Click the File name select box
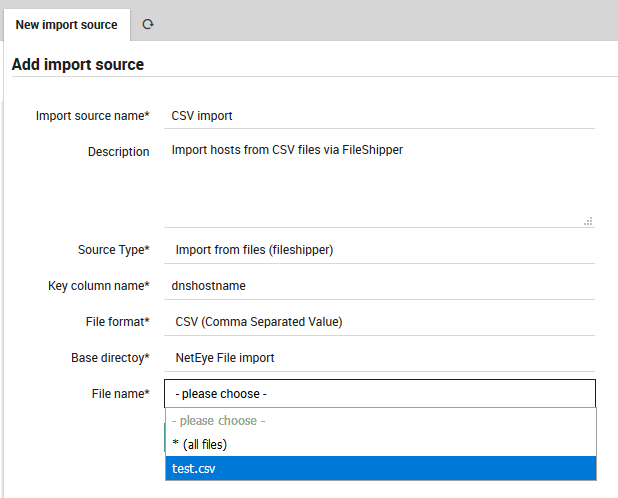 click(x=380, y=394)
